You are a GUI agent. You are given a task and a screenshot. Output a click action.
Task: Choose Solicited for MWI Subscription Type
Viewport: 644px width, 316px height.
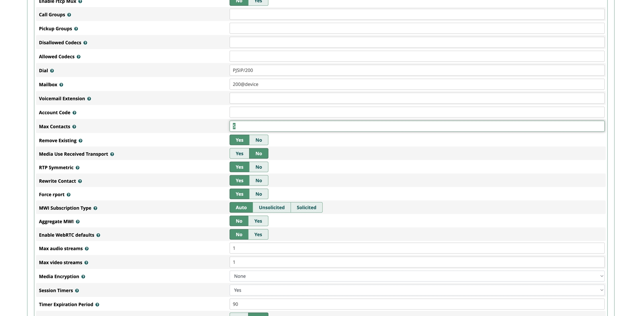[306, 208]
